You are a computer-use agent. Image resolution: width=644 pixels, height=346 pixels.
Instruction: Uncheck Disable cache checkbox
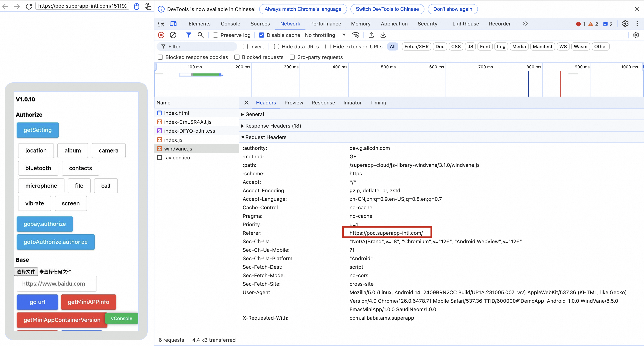262,35
